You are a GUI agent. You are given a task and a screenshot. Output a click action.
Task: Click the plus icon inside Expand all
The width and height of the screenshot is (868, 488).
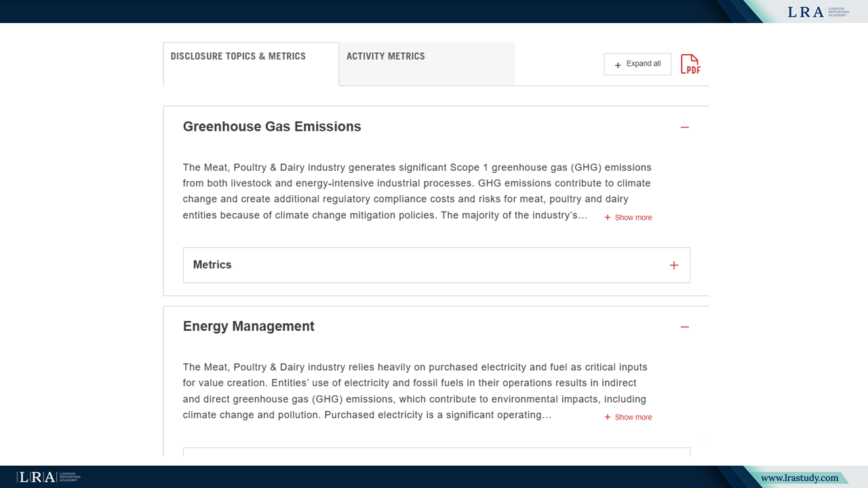coord(618,65)
